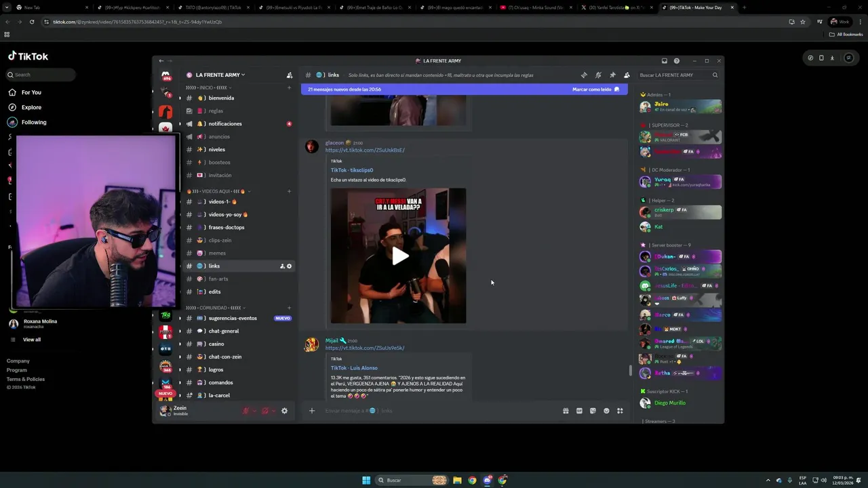The width and height of the screenshot is (868, 488).
Task: Click message input field for links channel
Action: click(441, 411)
